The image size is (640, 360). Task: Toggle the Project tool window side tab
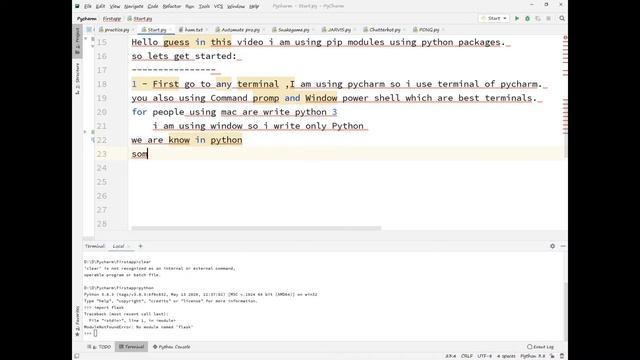click(x=77, y=42)
